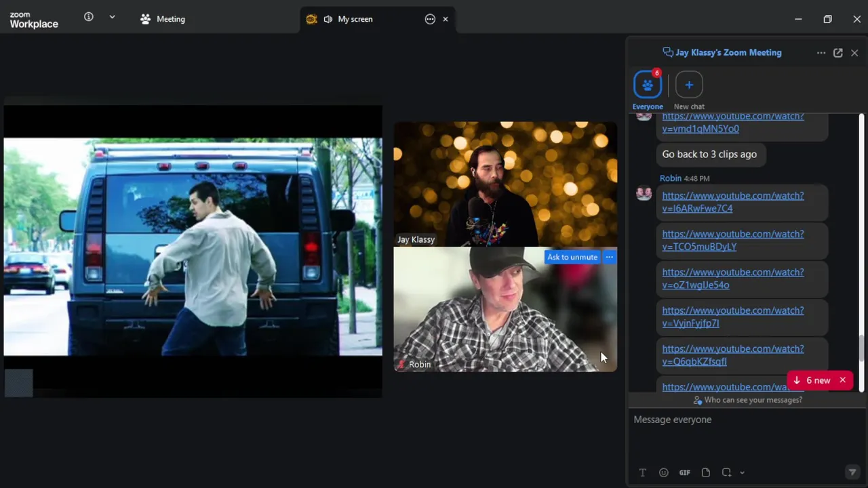Open the youtube link ending Q6gbKZfsgfI
Viewport: 868px width, 488px height.
[x=733, y=355]
